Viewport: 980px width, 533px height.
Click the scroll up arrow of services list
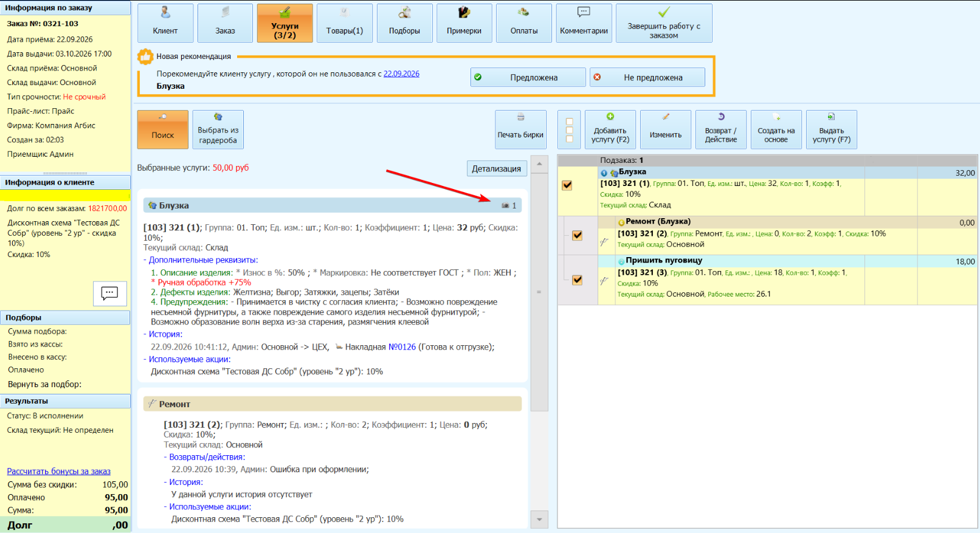(x=539, y=164)
